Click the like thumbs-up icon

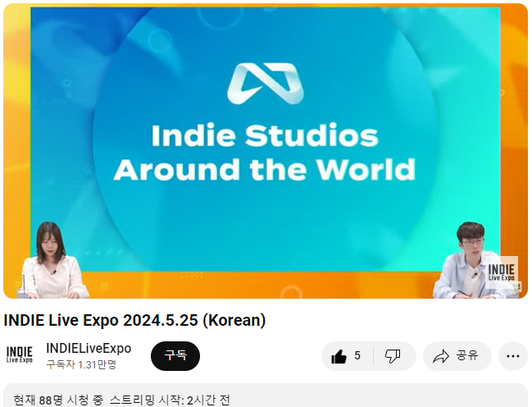pos(339,356)
